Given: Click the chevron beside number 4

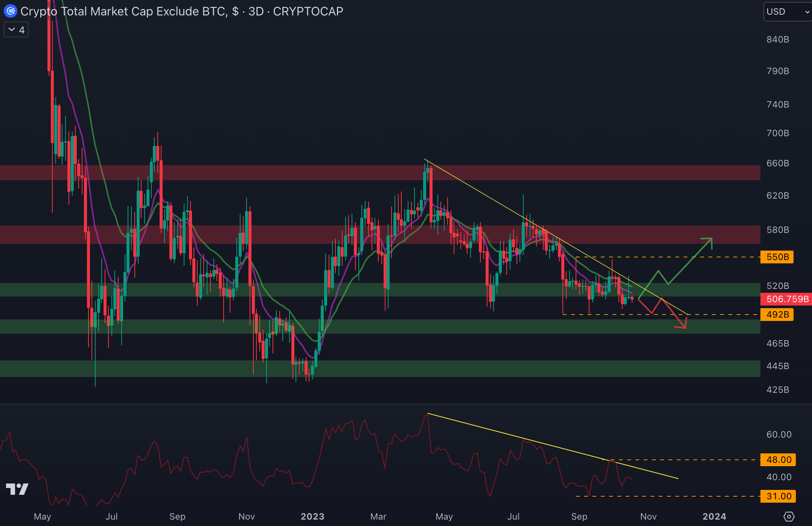Looking at the screenshot, I should (x=12, y=30).
